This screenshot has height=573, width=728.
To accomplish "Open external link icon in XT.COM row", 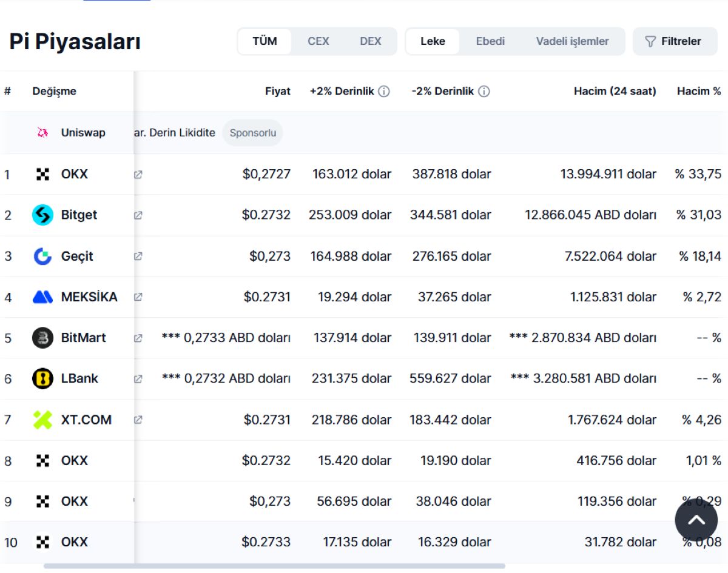I will (x=138, y=420).
